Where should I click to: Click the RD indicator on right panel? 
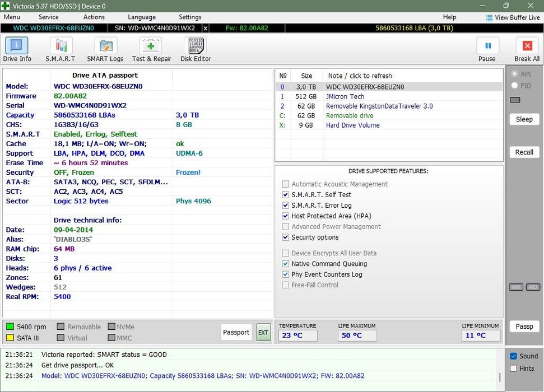click(x=533, y=287)
